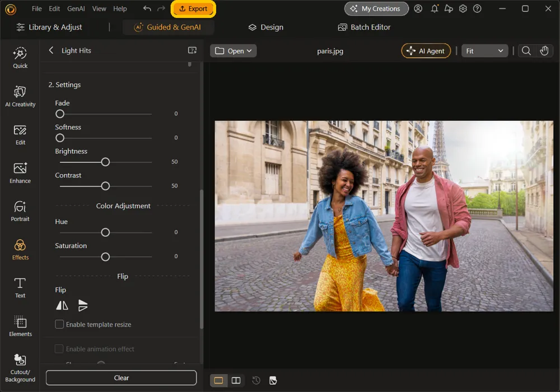Select the Portrait tool in sidebar
The image size is (560, 392).
click(x=20, y=211)
